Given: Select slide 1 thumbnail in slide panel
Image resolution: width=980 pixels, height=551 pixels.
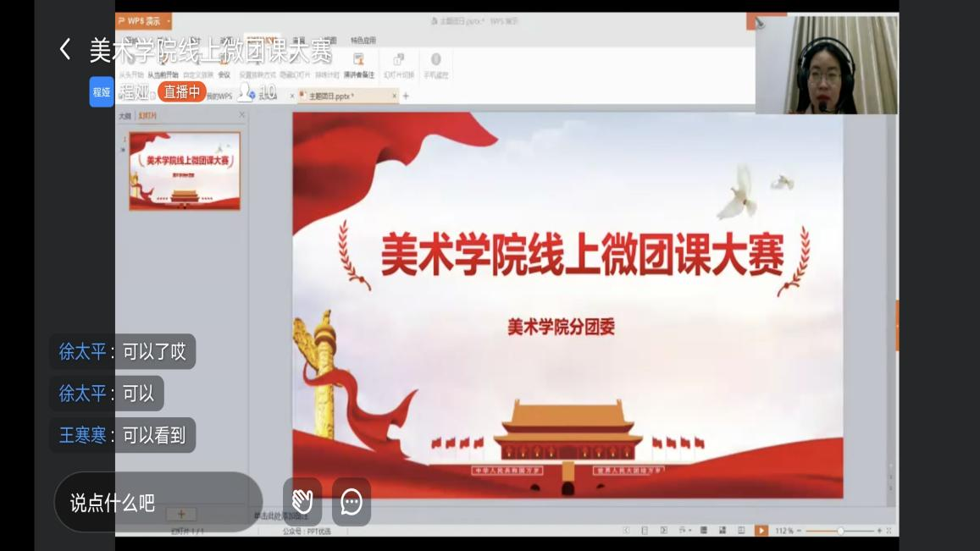Looking at the screenshot, I should [185, 171].
